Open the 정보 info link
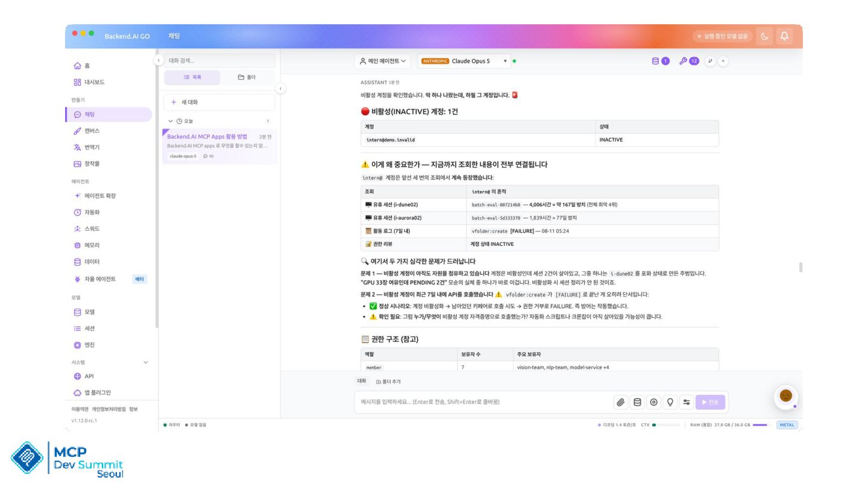Image resolution: width=868 pixels, height=489 pixels. (133, 409)
